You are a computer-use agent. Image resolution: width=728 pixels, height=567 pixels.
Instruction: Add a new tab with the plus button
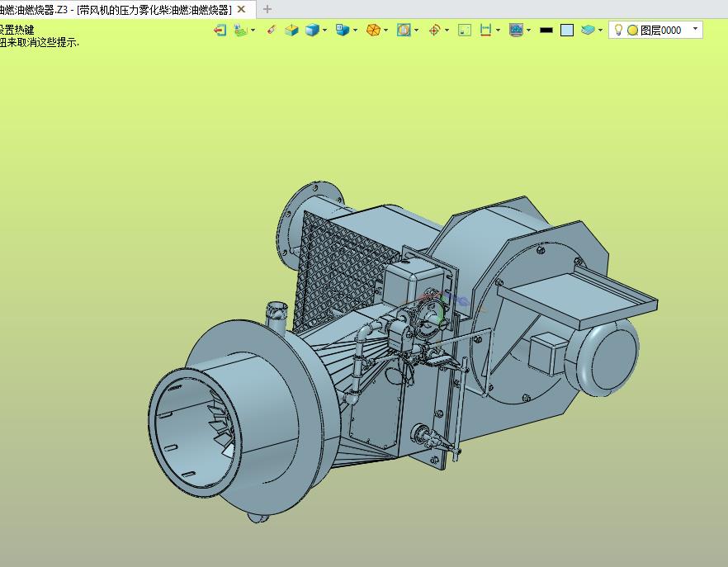[x=267, y=9]
